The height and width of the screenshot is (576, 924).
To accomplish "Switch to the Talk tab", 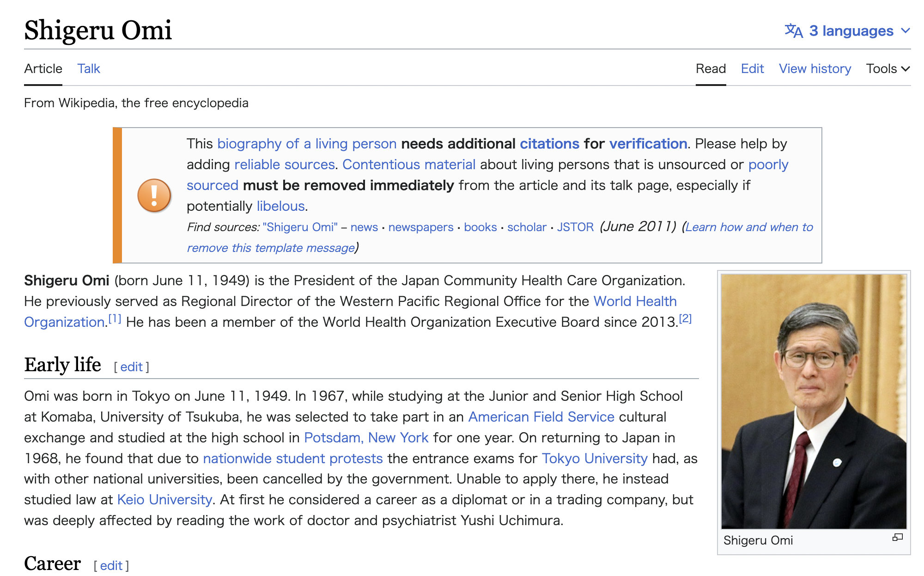I will pos(89,69).
